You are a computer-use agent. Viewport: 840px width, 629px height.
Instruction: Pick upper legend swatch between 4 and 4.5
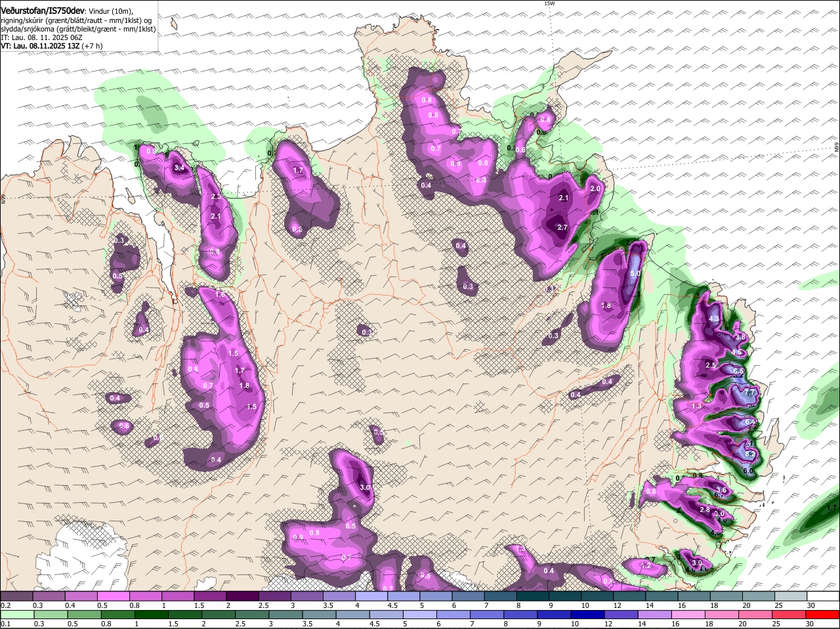371,596
